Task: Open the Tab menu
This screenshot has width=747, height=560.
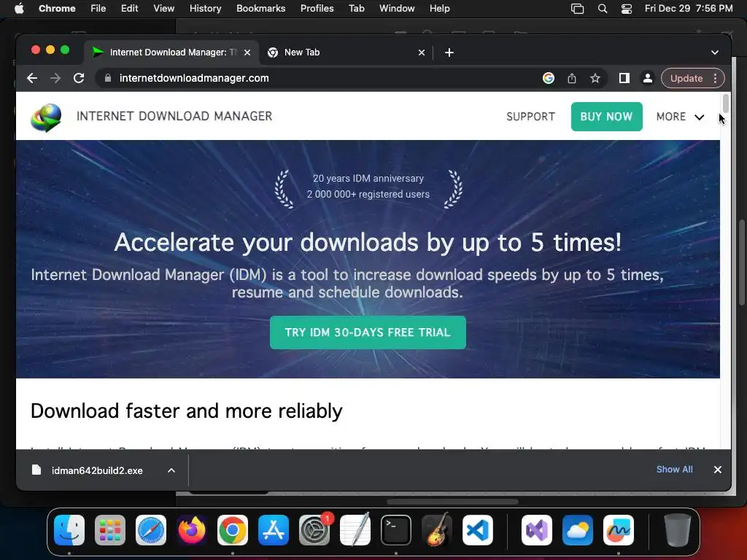Action: coord(356,9)
